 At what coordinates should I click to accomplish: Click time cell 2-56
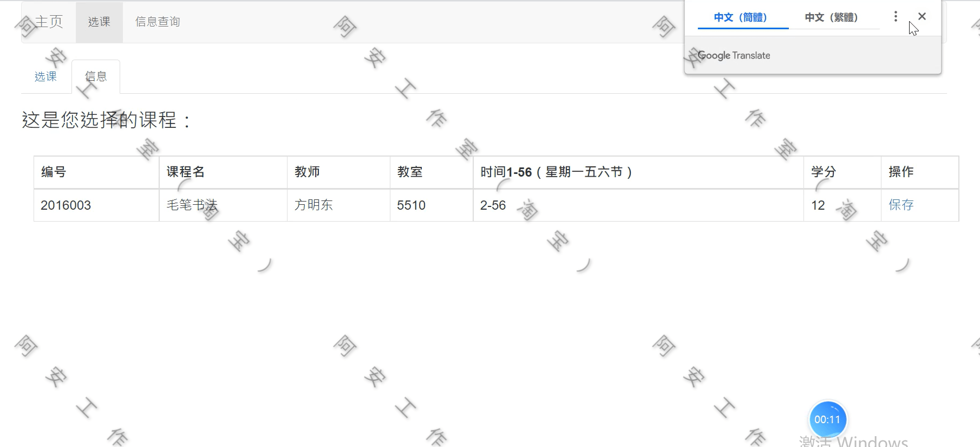click(x=638, y=205)
